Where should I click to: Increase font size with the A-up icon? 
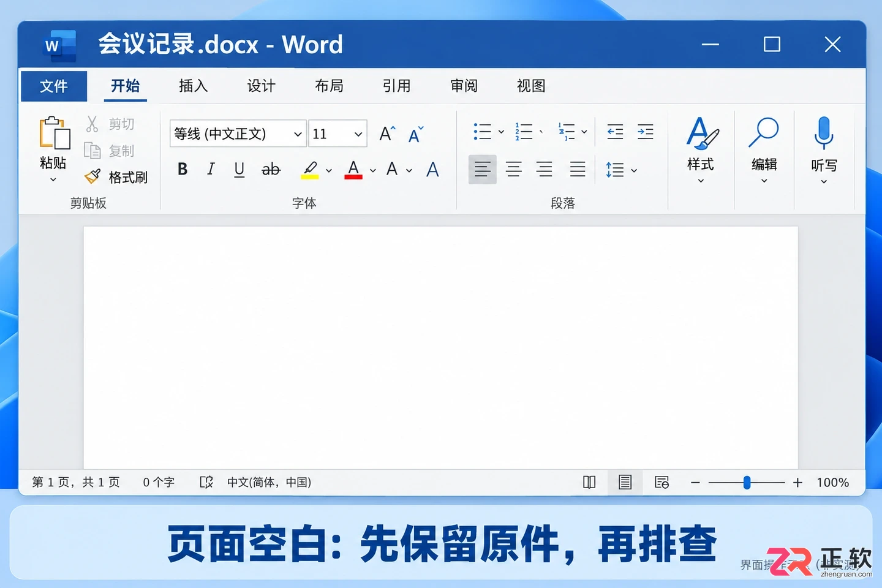click(387, 134)
